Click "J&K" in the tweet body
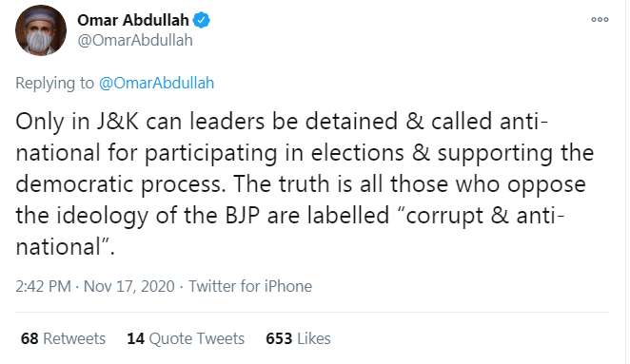630x364 pixels. [x=118, y=122]
